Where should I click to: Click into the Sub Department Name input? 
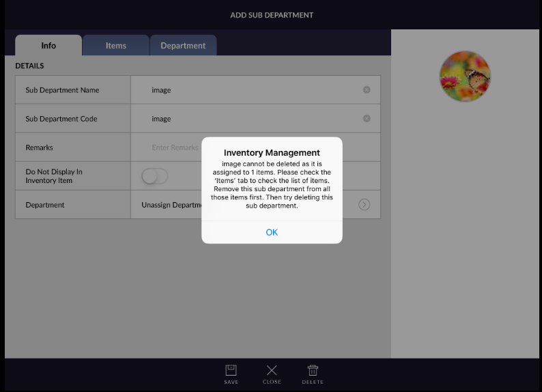click(x=253, y=90)
